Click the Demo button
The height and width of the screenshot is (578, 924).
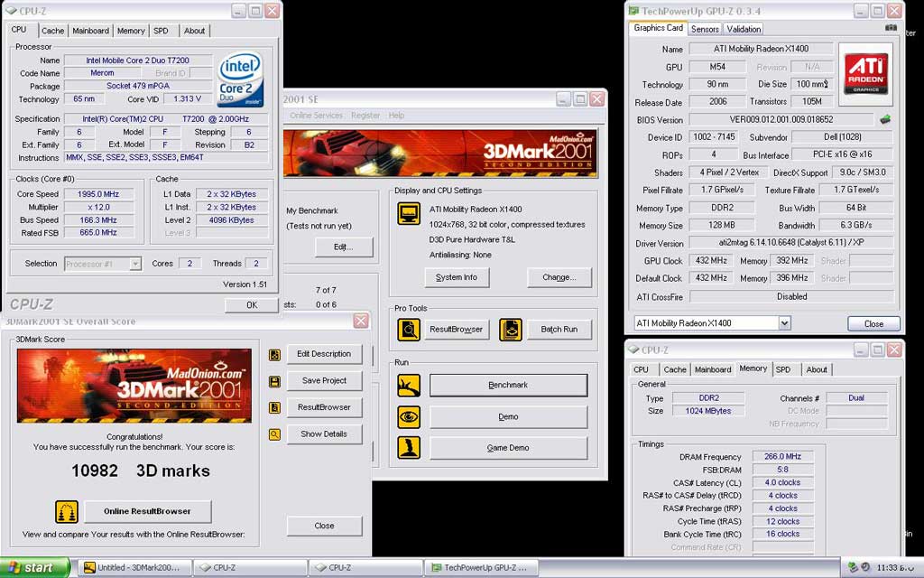click(508, 417)
